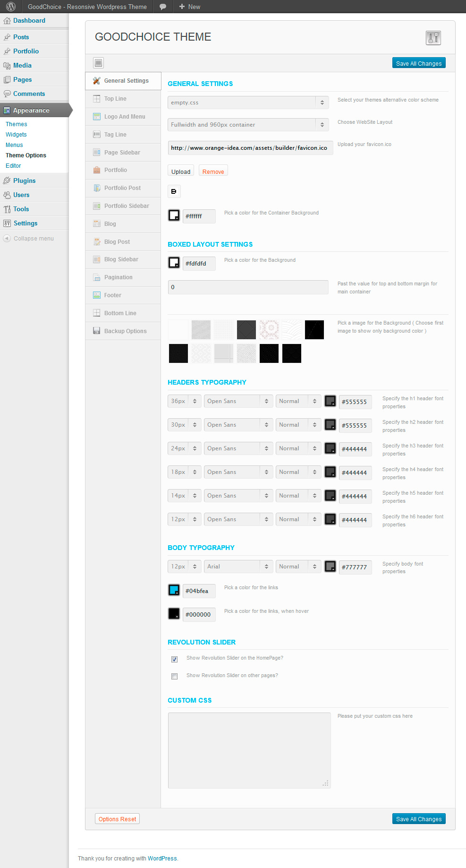Click the Tools icon in the admin menu
466x868 pixels.
[7, 209]
